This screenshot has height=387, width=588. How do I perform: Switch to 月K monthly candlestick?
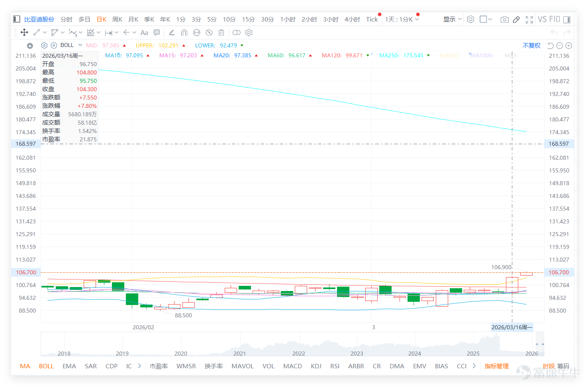(133, 19)
